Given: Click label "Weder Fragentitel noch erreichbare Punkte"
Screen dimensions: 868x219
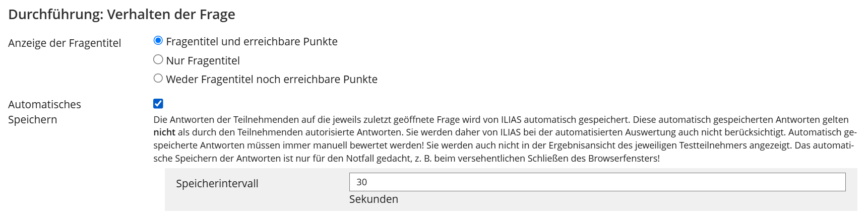Looking at the screenshot, I should click(x=271, y=80).
